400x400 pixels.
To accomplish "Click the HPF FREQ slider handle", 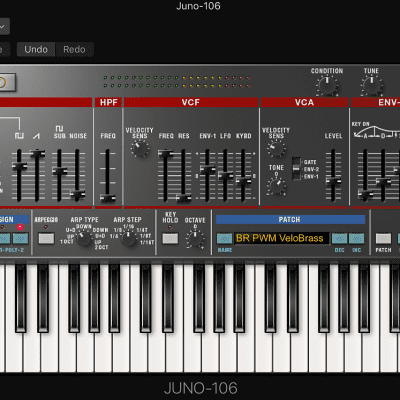I will [x=108, y=198].
